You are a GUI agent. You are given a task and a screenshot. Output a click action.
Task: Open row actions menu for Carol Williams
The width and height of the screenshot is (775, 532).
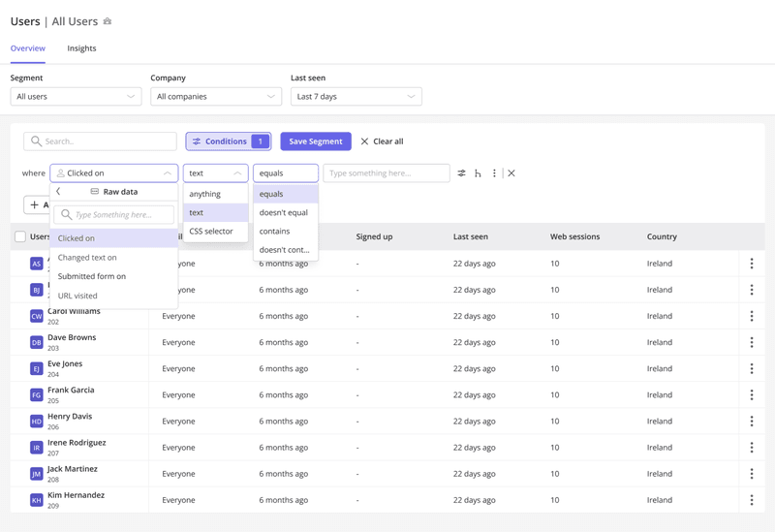click(x=751, y=316)
